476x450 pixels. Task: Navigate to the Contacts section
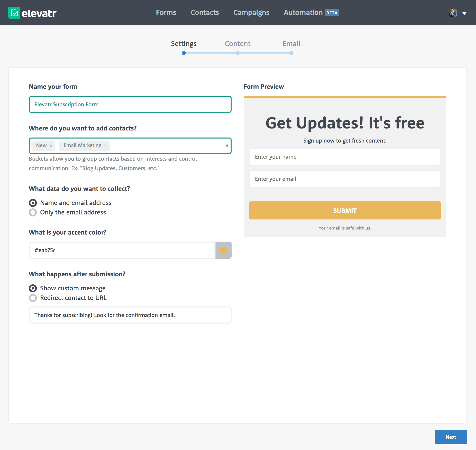click(205, 12)
